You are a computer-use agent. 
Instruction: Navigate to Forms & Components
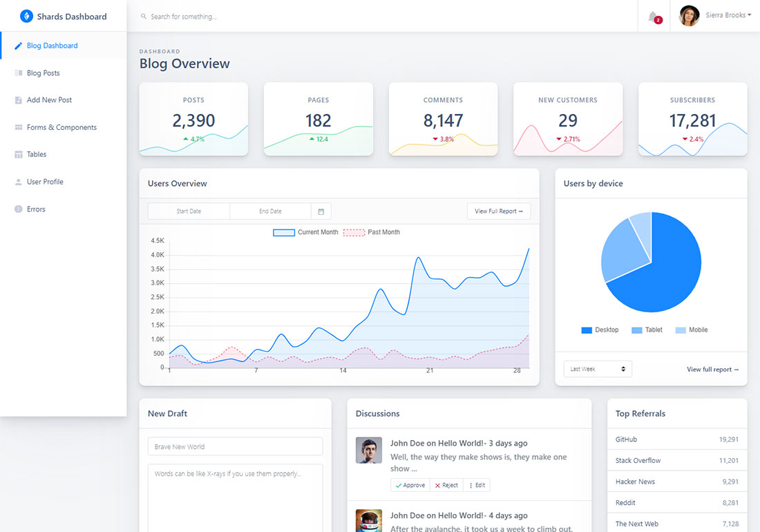[x=64, y=127]
